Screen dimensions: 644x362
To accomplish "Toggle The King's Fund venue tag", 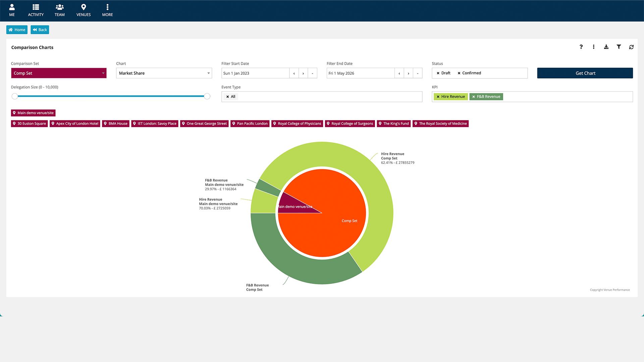I will (394, 124).
